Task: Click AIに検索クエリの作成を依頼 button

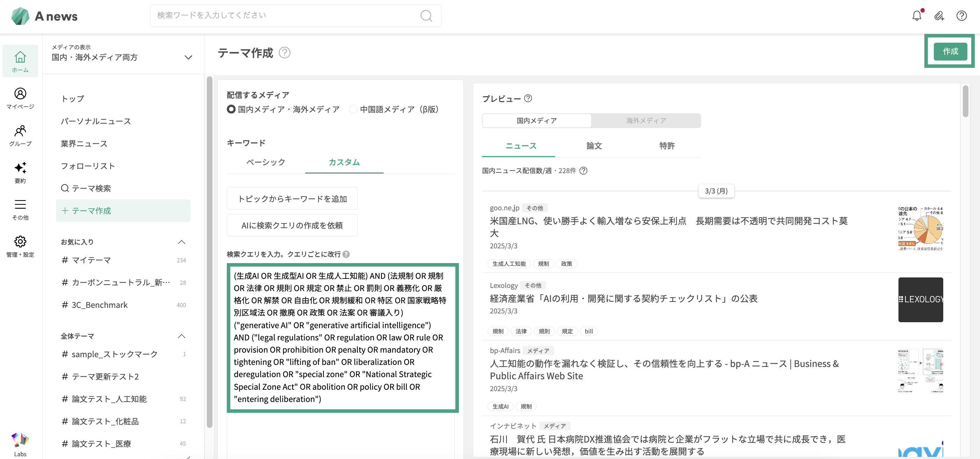Action: click(x=292, y=226)
